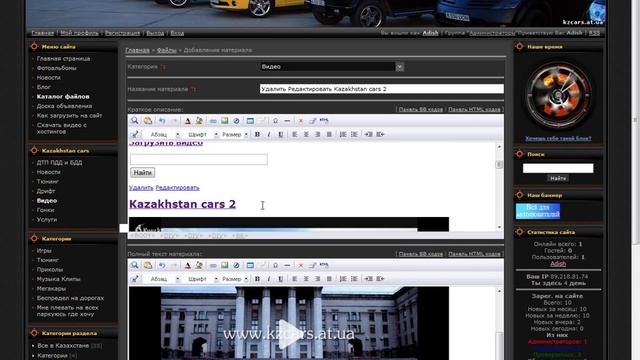Open Панель BB кодов above full text
The image size is (640, 360).
click(x=420, y=254)
